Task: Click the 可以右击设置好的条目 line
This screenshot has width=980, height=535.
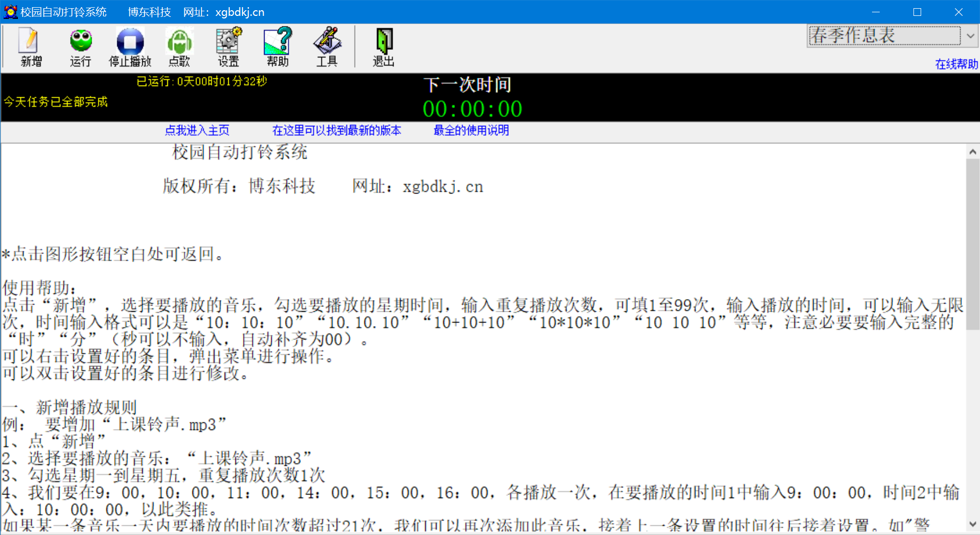Action: pos(168,356)
